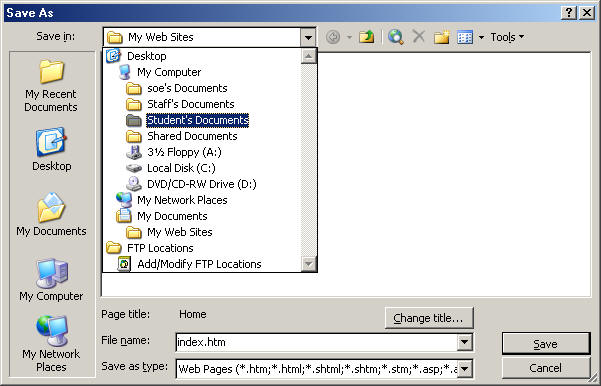Open the File name dropdown arrow

[464, 342]
